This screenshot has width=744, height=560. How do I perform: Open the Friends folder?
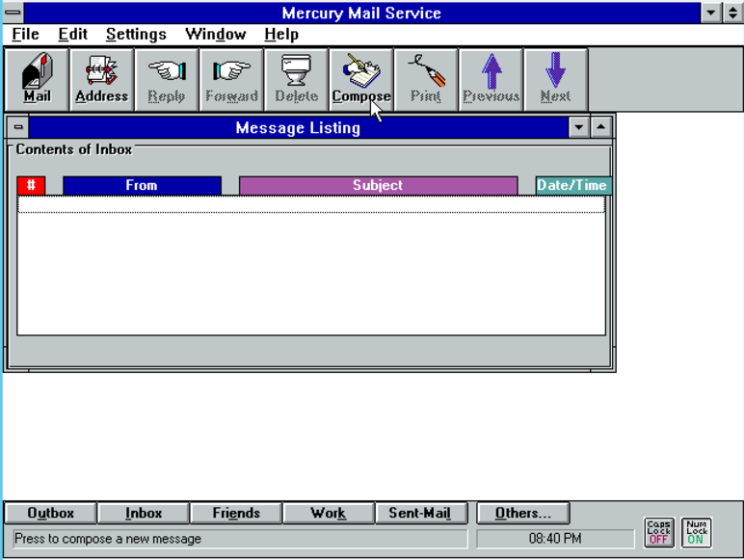[236, 513]
